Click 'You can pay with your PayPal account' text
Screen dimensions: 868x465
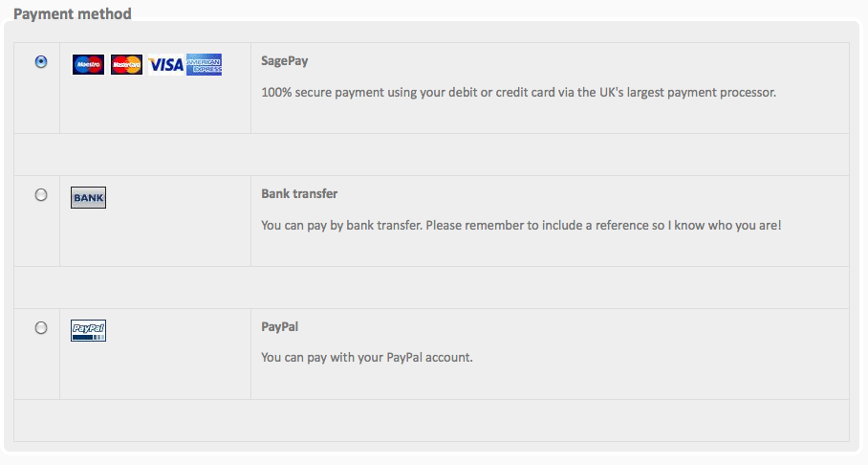367,357
